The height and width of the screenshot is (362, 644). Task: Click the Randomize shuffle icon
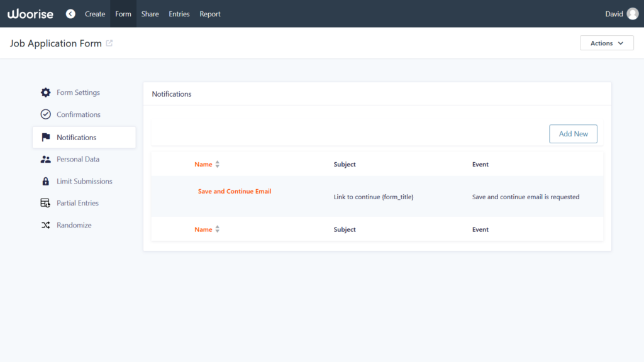click(x=45, y=225)
